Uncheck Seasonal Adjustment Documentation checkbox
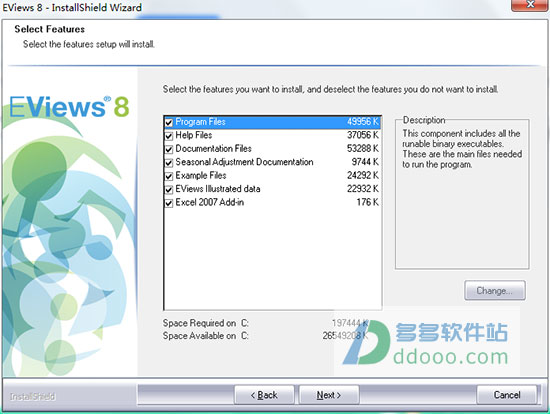This screenshot has width=550, height=414. [x=169, y=162]
